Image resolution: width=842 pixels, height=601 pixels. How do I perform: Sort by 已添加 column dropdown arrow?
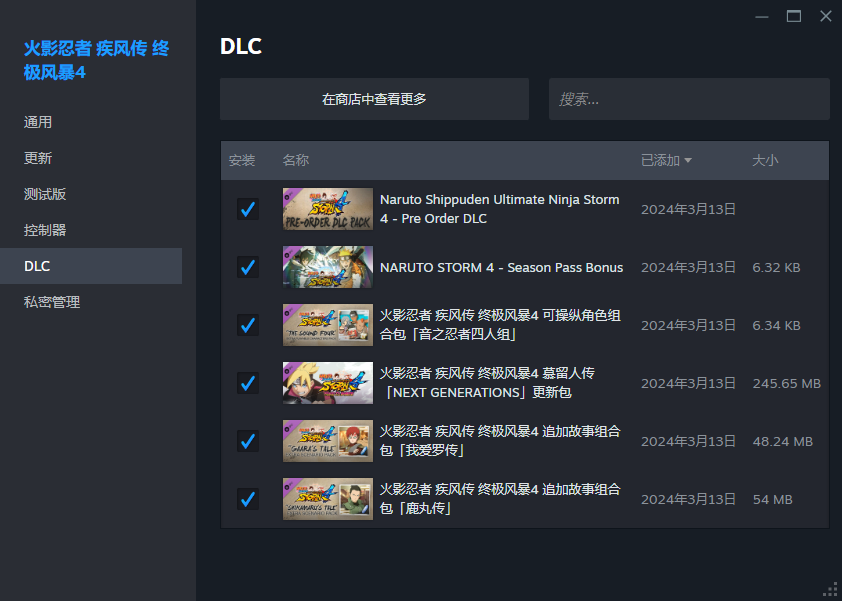688,161
